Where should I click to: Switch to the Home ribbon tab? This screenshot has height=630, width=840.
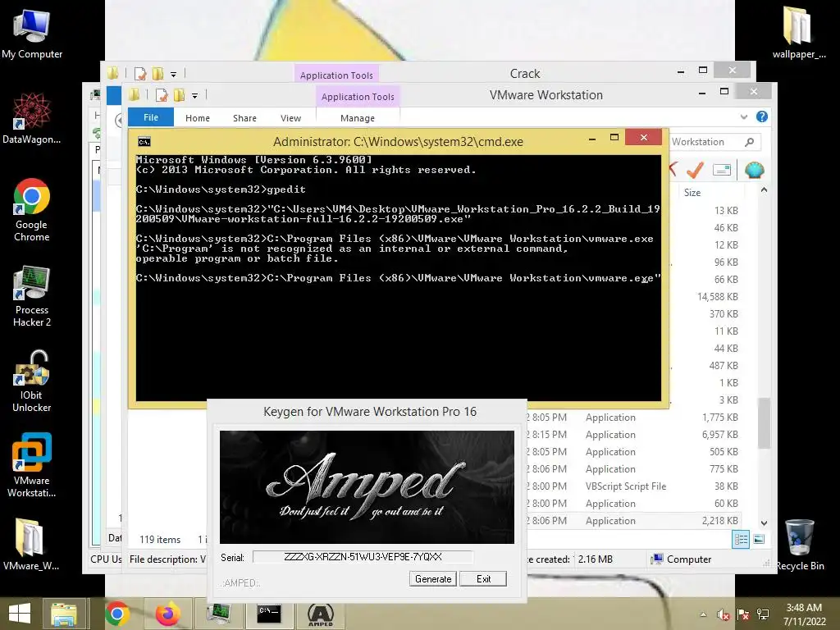(x=198, y=118)
